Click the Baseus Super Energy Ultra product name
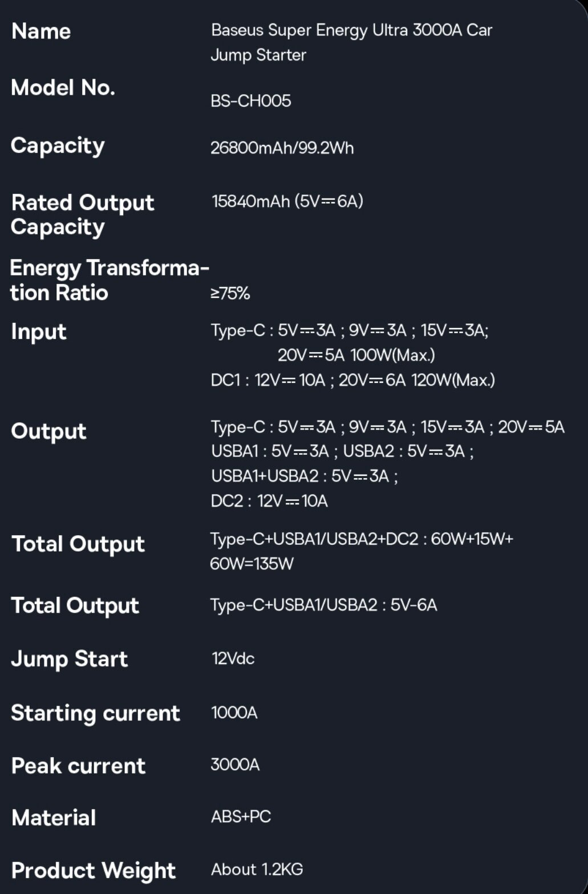The image size is (588, 894). [x=351, y=42]
